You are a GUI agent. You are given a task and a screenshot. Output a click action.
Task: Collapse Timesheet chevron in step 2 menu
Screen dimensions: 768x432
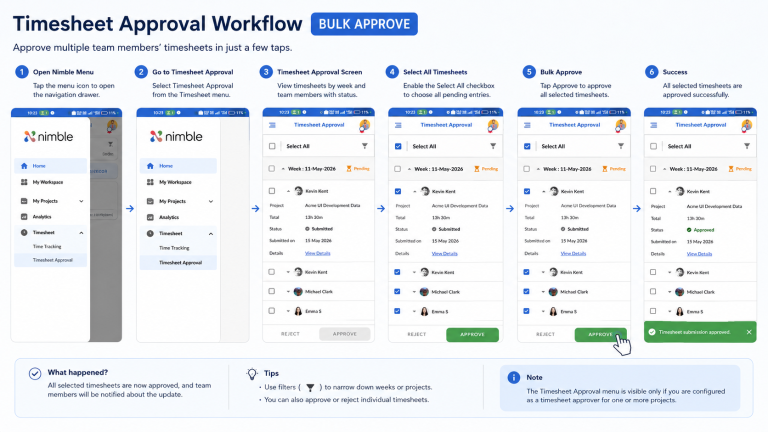pyautogui.click(x=211, y=234)
